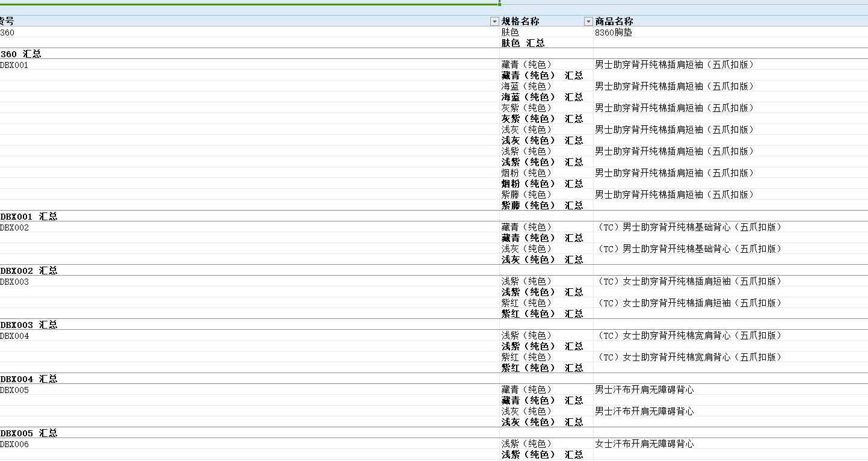Select the DBX004 item number cell
The width and height of the screenshot is (868, 461).
[14, 336]
